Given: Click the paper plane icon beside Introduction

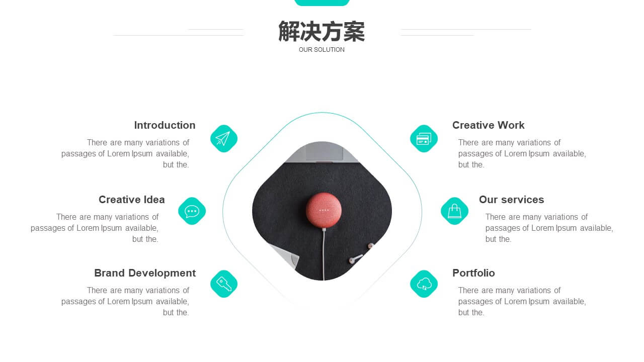Looking at the screenshot, I should (224, 138).
